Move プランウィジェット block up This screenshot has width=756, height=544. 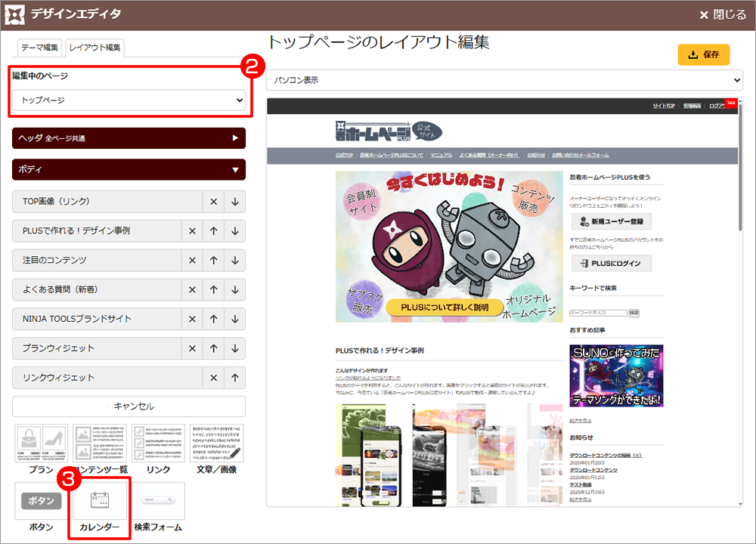pos(213,348)
